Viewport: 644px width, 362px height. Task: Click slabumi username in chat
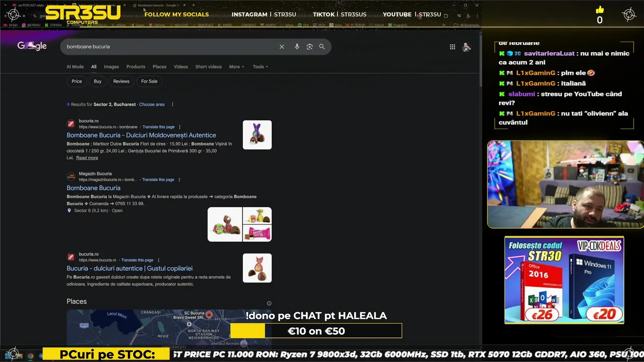522,94
